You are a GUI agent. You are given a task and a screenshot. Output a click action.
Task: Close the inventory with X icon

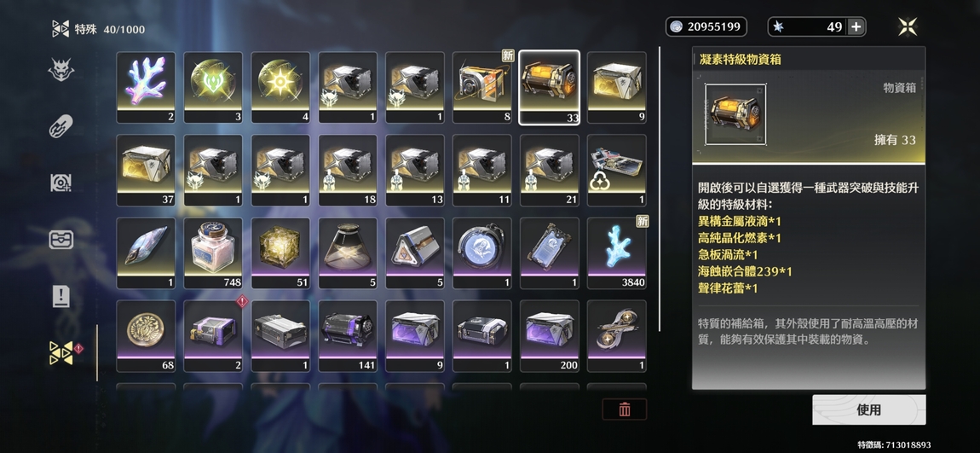pos(907,26)
